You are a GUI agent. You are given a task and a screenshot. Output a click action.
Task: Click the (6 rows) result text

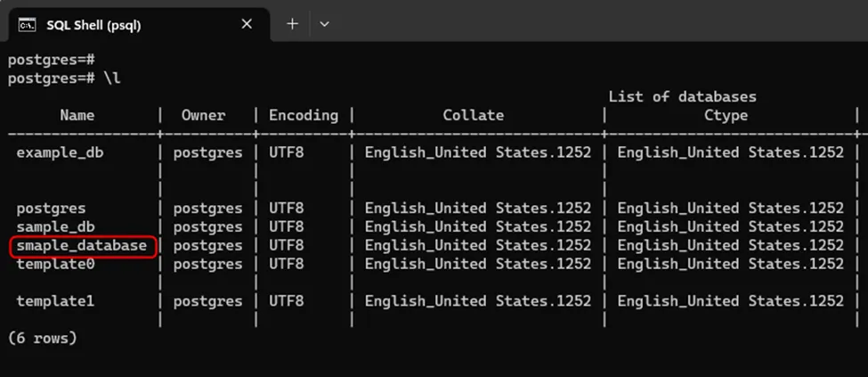(42, 339)
